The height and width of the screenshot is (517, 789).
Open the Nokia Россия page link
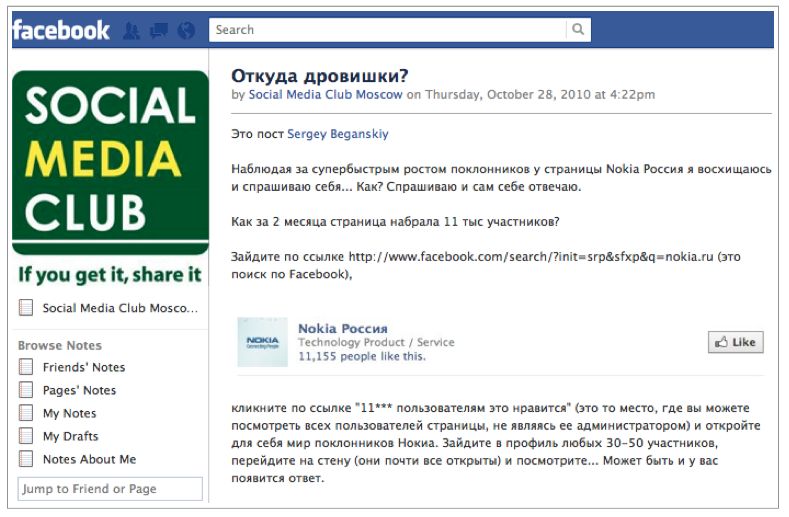tap(343, 329)
